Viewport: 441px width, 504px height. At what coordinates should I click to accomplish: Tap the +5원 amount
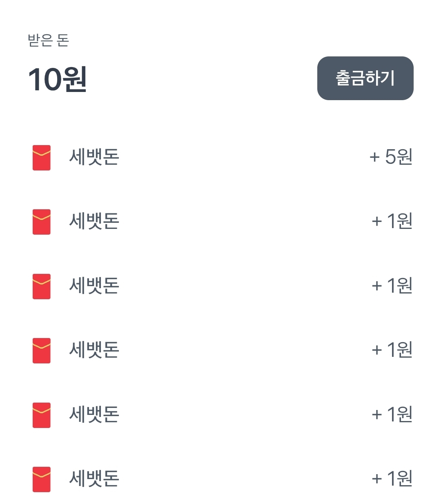(391, 157)
